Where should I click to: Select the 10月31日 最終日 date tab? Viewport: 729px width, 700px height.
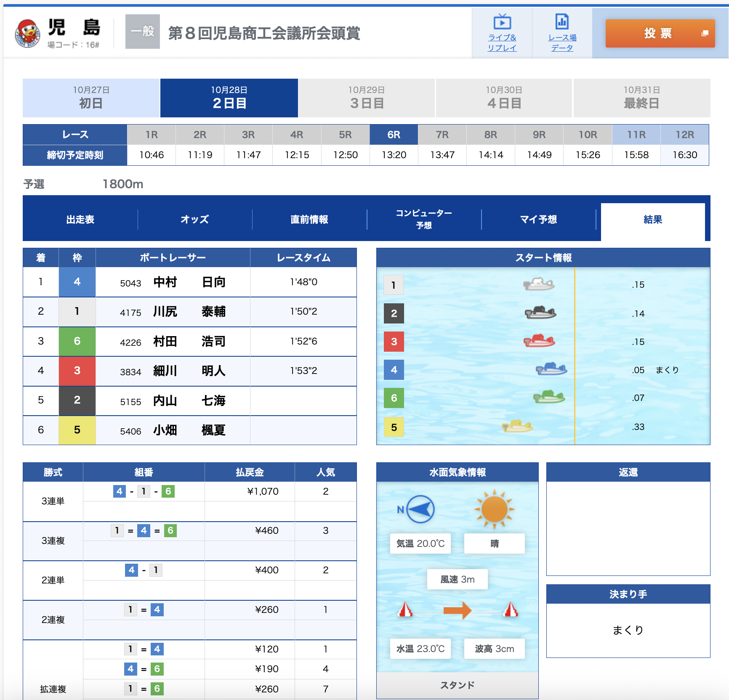(x=642, y=98)
